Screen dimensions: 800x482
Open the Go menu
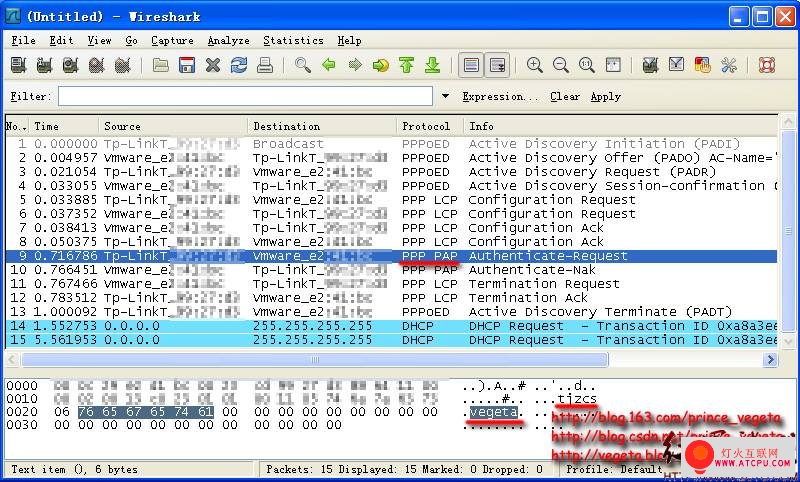click(x=131, y=40)
